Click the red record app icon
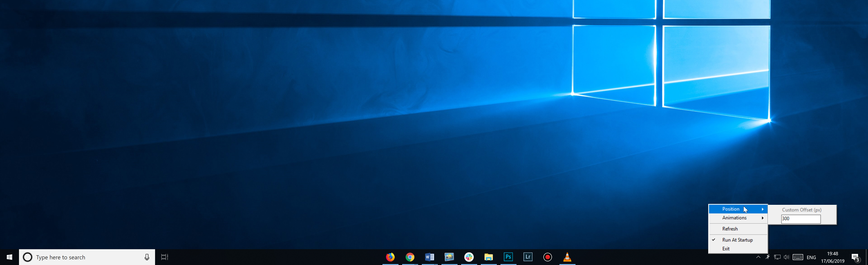The width and height of the screenshot is (868, 265). [547, 257]
